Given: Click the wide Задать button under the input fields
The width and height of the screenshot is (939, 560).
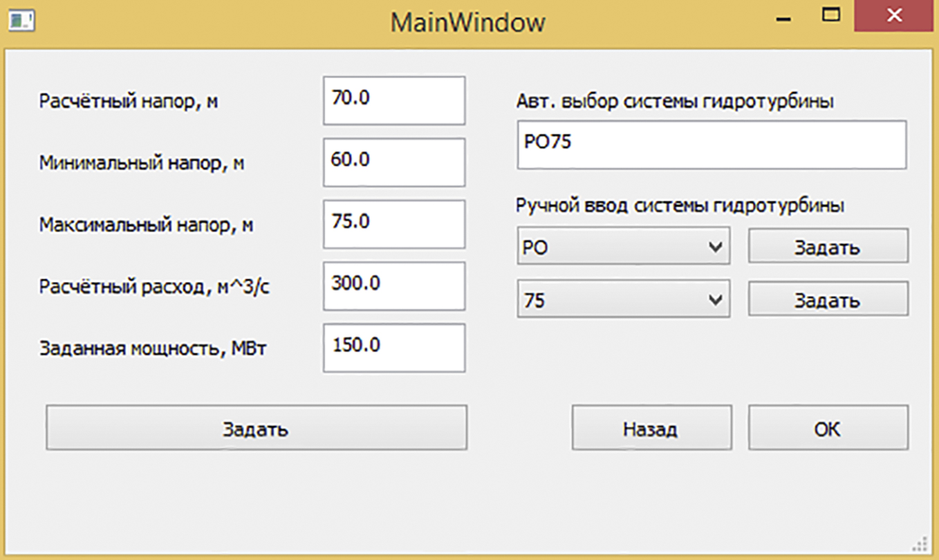Looking at the screenshot, I should tap(256, 429).
